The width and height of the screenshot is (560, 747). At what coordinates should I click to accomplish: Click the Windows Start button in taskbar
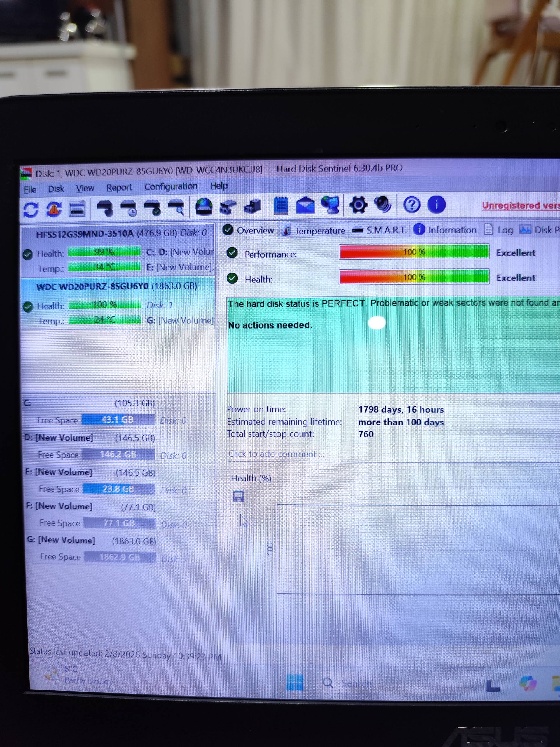pos(294,683)
